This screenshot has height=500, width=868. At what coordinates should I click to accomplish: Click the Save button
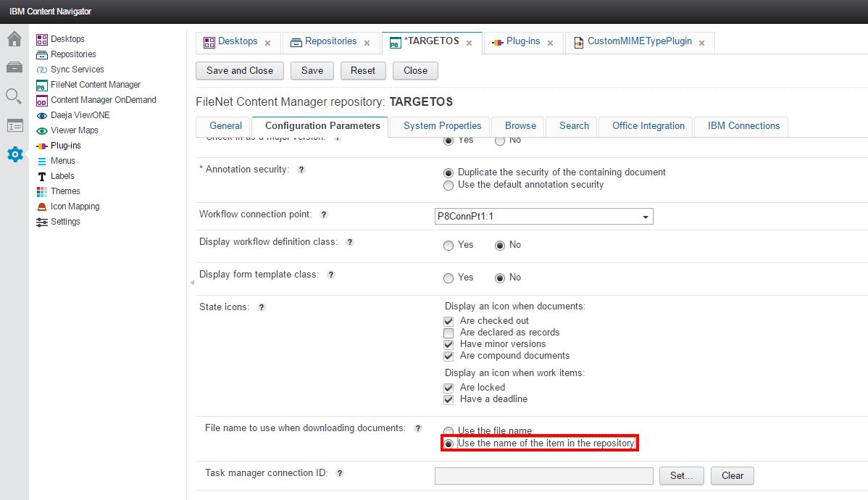tap(312, 71)
